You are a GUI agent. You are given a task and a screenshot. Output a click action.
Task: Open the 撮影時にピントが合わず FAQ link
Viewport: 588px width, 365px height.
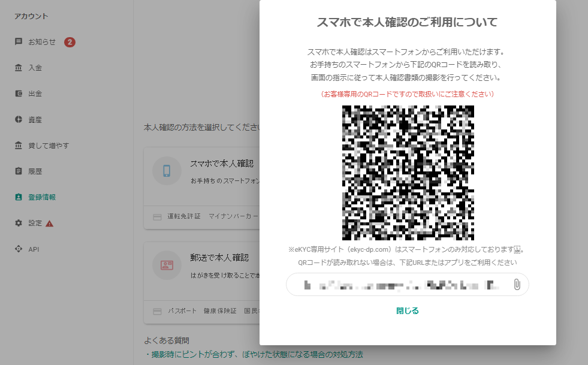(255, 354)
